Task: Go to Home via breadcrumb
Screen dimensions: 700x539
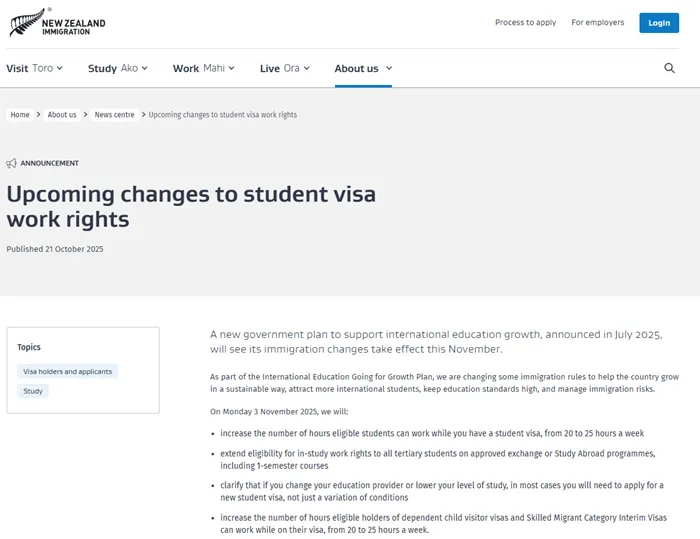Action: 20,115
